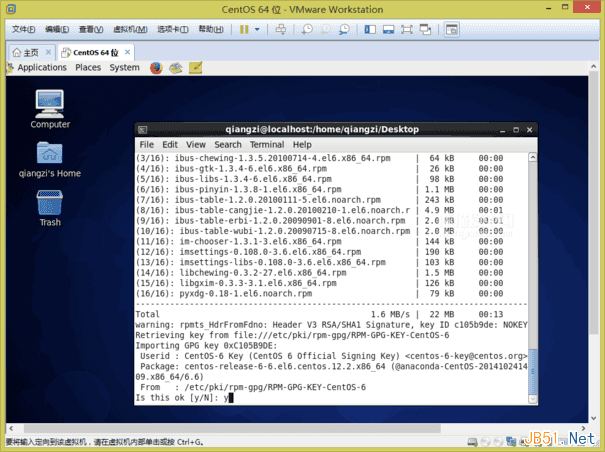Click the first CD/DVD status bar icon
The height and width of the screenshot is (452, 605).
click(x=485, y=442)
